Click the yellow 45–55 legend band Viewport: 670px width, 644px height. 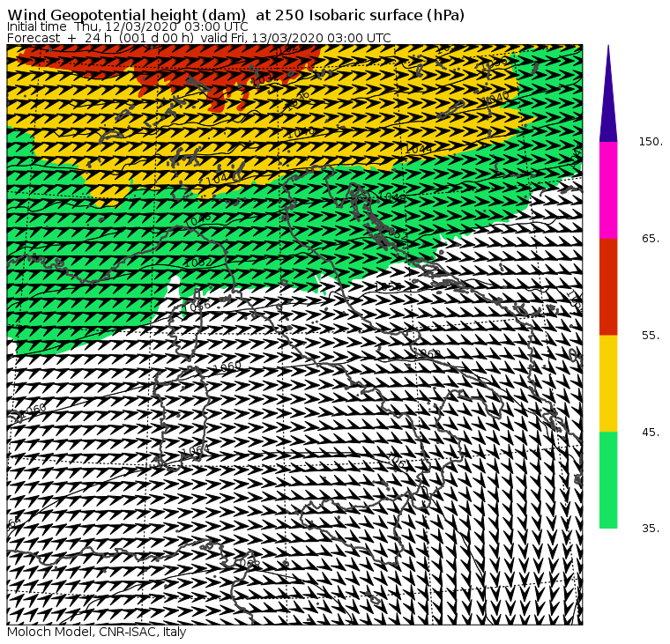pos(608,383)
